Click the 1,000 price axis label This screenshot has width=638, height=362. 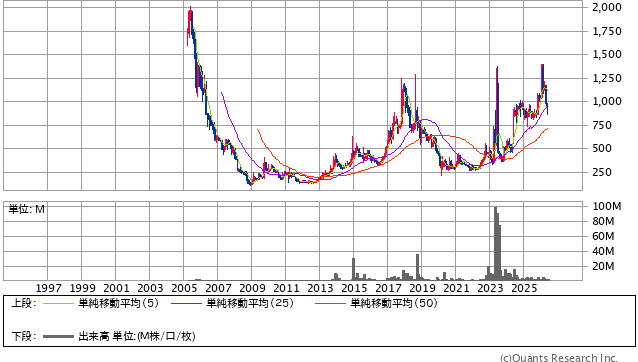(x=607, y=101)
